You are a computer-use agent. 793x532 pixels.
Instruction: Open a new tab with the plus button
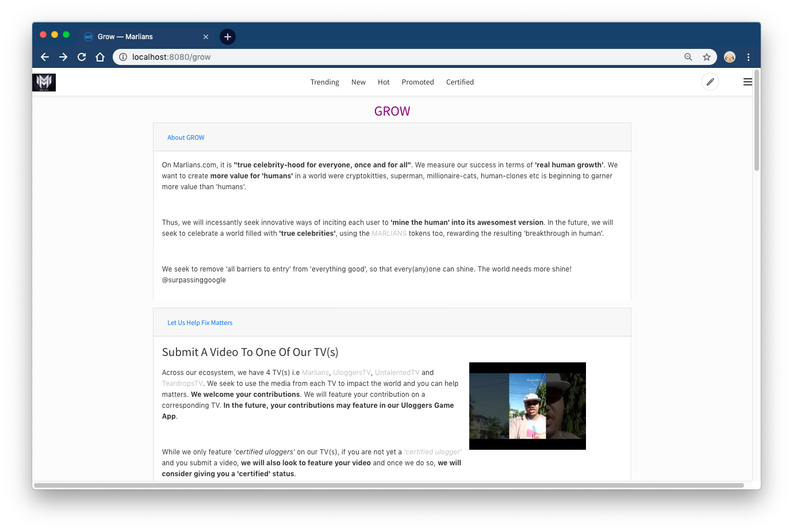click(228, 37)
